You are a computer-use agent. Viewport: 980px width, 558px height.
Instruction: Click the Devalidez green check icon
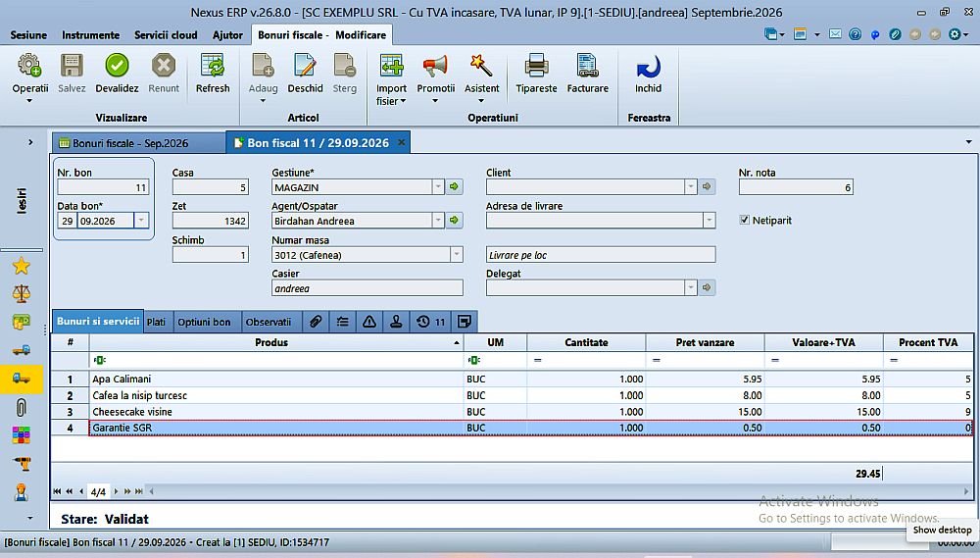coord(117,66)
